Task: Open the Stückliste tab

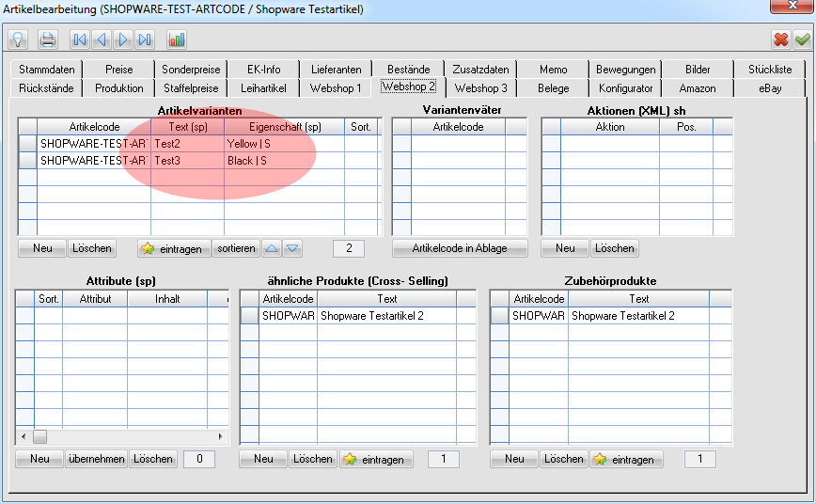Action: coord(770,70)
